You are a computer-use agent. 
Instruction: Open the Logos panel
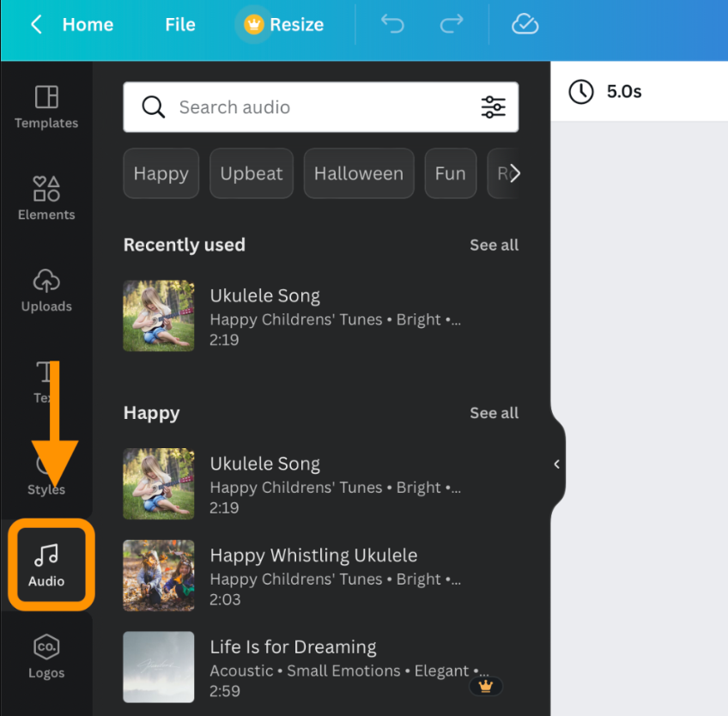45,655
